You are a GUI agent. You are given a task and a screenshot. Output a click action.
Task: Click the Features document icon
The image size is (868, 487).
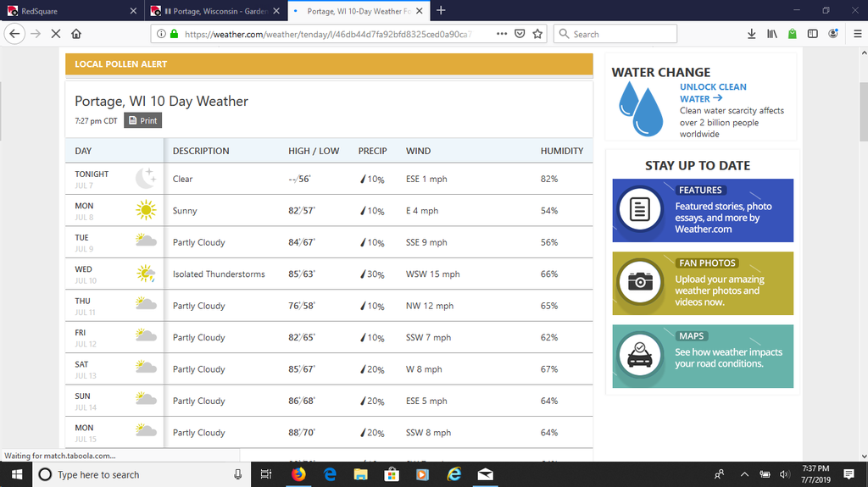639,210
